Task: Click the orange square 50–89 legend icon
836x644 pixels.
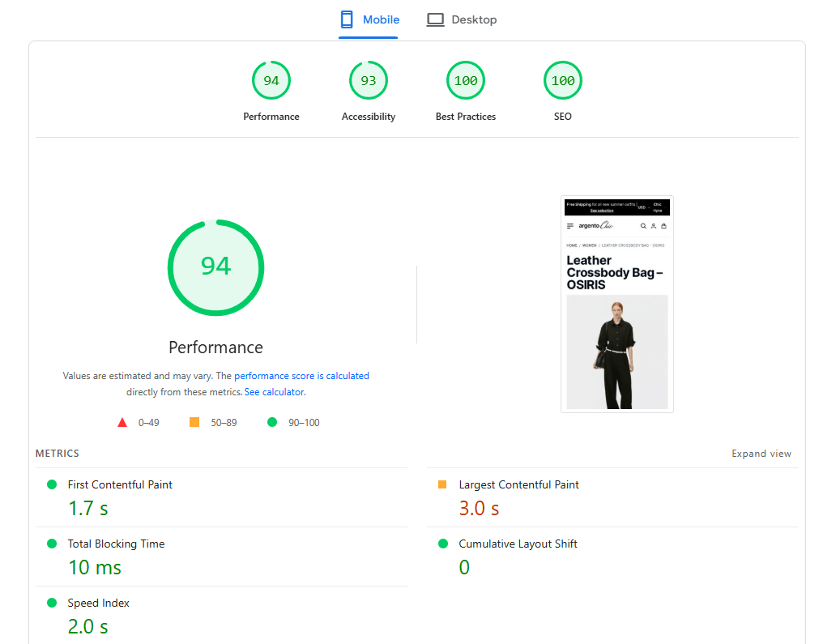Action: pyautogui.click(x=194, y=422)
